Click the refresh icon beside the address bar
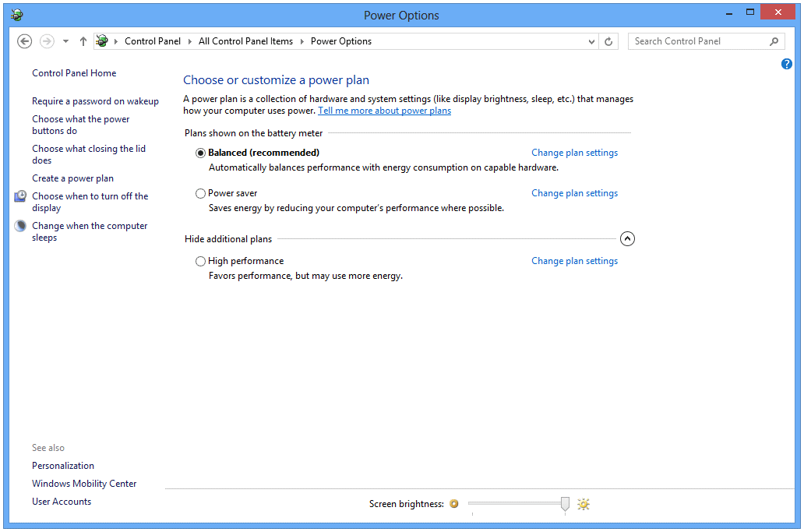 608,41
